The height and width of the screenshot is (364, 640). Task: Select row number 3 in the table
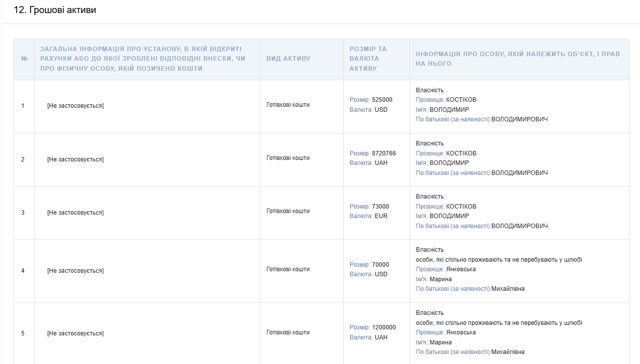point(23,213)
